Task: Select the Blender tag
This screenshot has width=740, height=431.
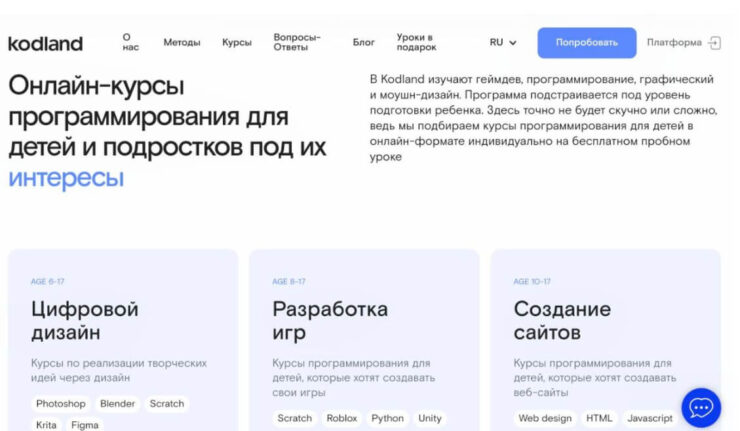Action: [117, 404]
